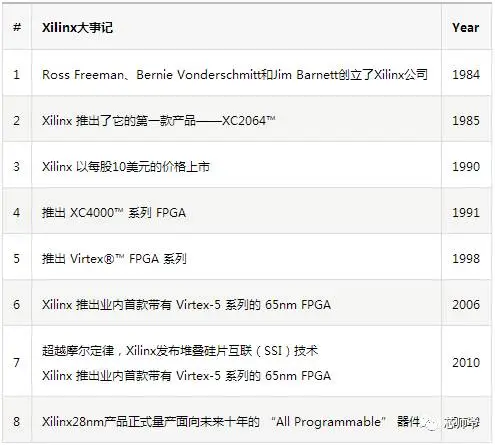Select the row about Ross Freeman founding Xilinx
This screenshot has width=495, height=445.
coord(235,74)
